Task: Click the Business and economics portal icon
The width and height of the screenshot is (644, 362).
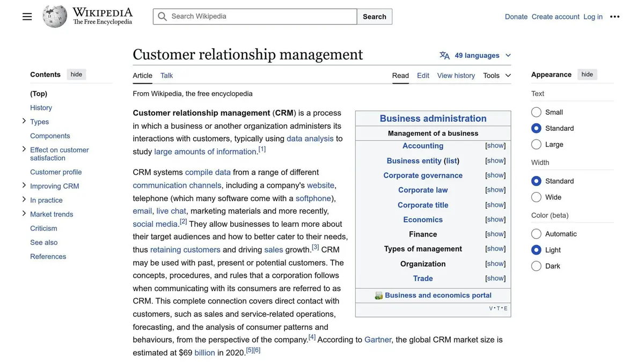Action: click(379, 295)
